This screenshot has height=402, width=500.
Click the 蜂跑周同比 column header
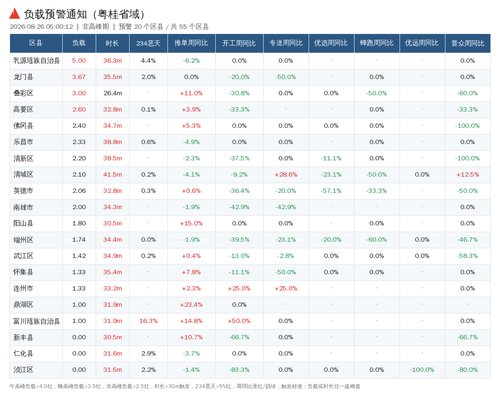click(377, 43)
